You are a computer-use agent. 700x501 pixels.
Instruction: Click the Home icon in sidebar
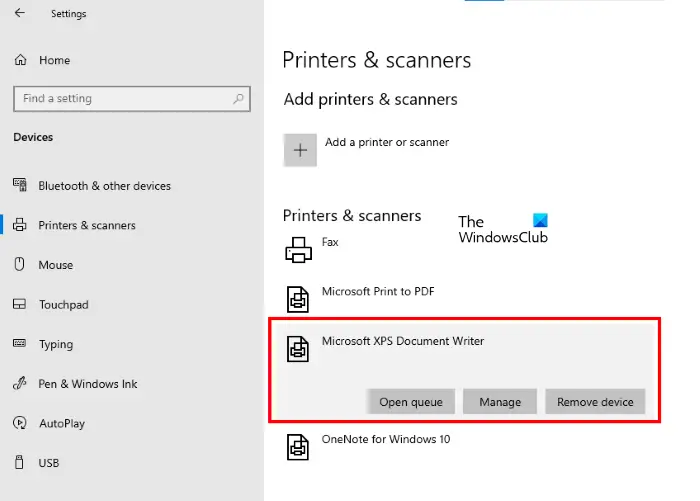pos(21,60)
